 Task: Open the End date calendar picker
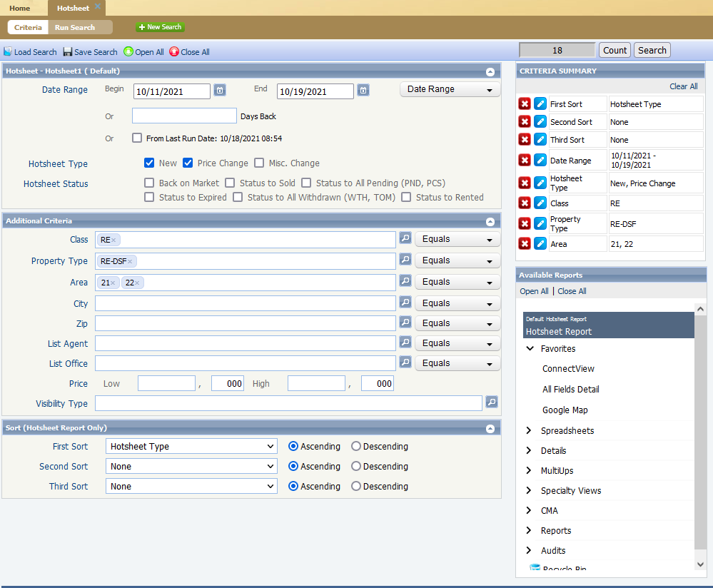point(363,90)
